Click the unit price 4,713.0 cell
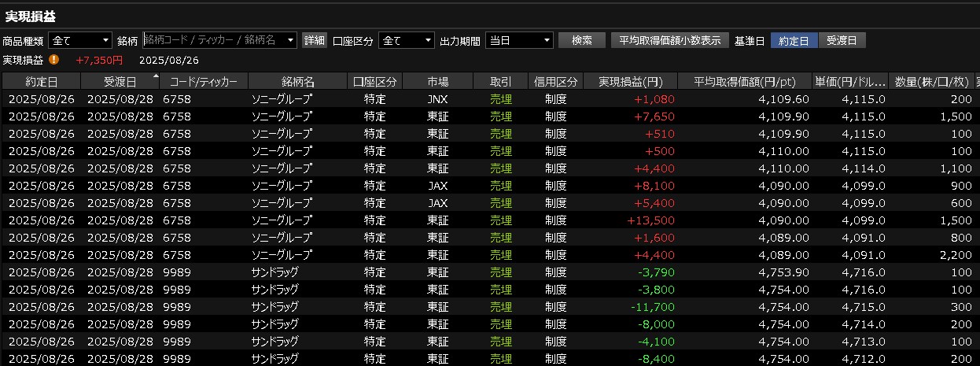Screen dimensions: 980x366 click(864, 341)
